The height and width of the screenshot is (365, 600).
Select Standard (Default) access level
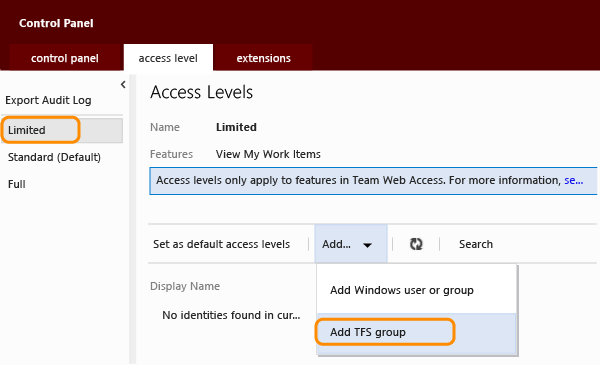click(54, 157)
